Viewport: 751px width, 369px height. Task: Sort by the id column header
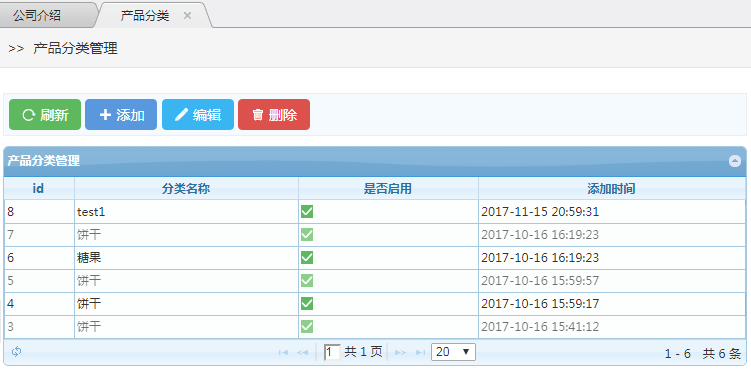[x=39, y=188]
